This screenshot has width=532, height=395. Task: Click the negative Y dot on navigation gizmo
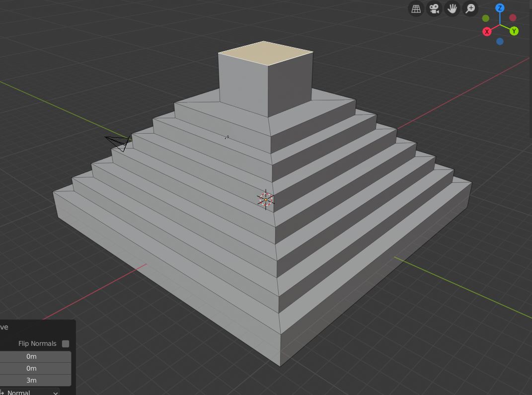pyautogui.click(x=485, y=18)
